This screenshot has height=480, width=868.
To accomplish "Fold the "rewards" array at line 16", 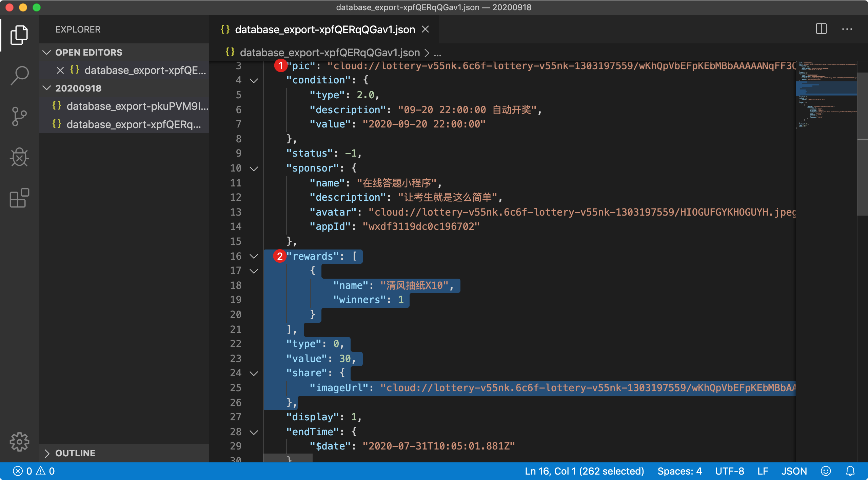I will tap(254, 256).
